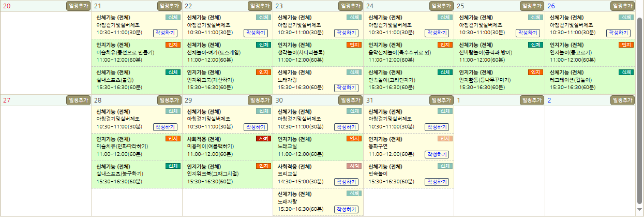The width and height of the screenshot is (644, 218).
Task: Click the 신체 tag on 실내스포츠(볼링)
Action: 172,72
